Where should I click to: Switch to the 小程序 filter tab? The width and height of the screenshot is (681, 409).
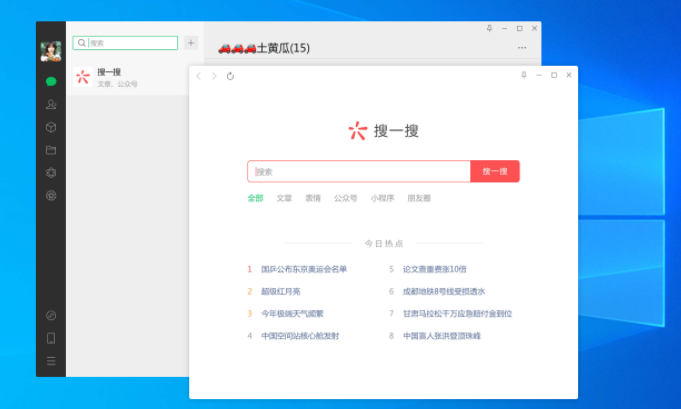[x=382, y=198]
